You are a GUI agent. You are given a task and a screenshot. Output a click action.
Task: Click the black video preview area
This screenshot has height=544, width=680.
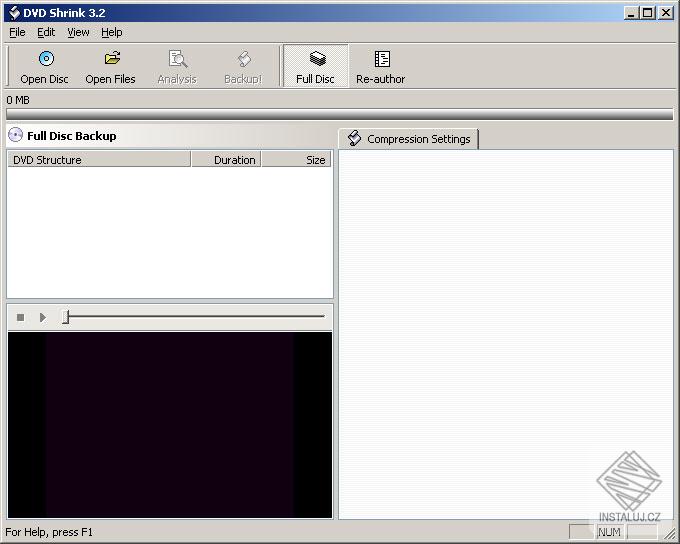[x=170, y=425]
